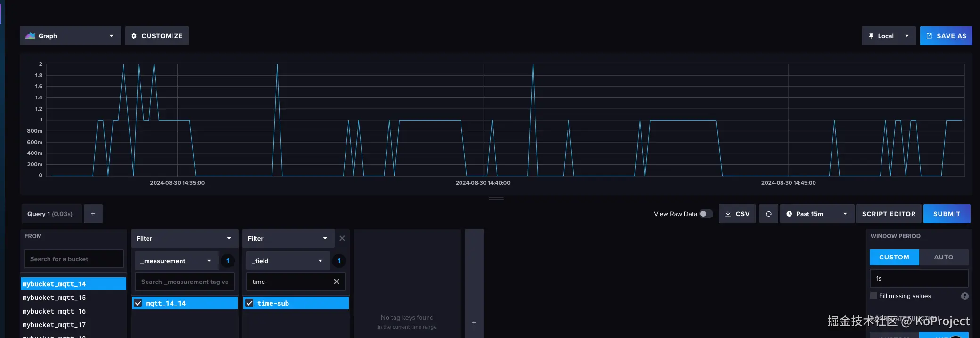Viewport: 980px width, 338px height.
Task: Click the SUBMIT button
Action: pyautogui.click(x=947, y=214)
